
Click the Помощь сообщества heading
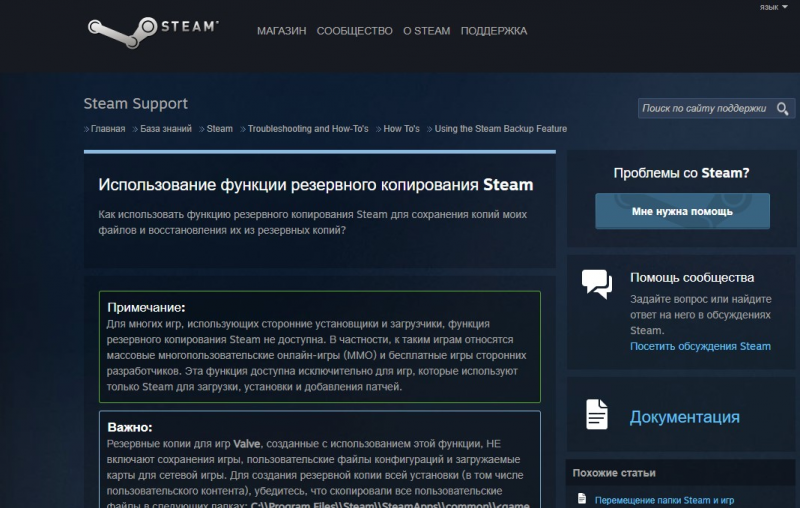click(x=692, y=277)
